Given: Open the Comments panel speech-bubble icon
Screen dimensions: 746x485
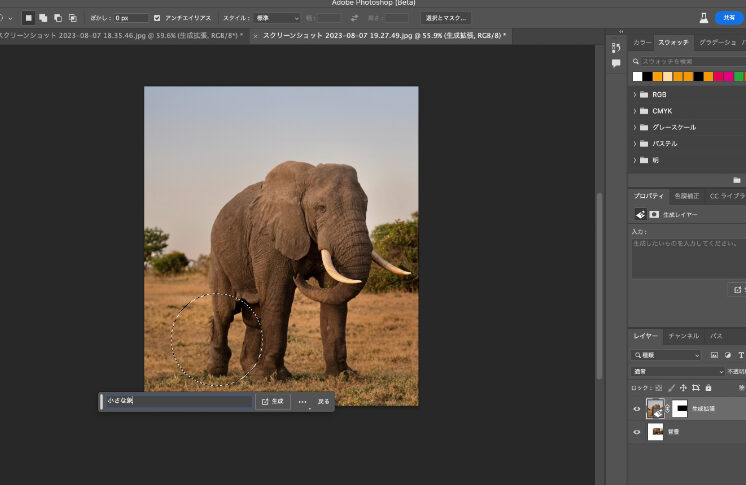Looking at the screenshot, I should tap(616, 63).
